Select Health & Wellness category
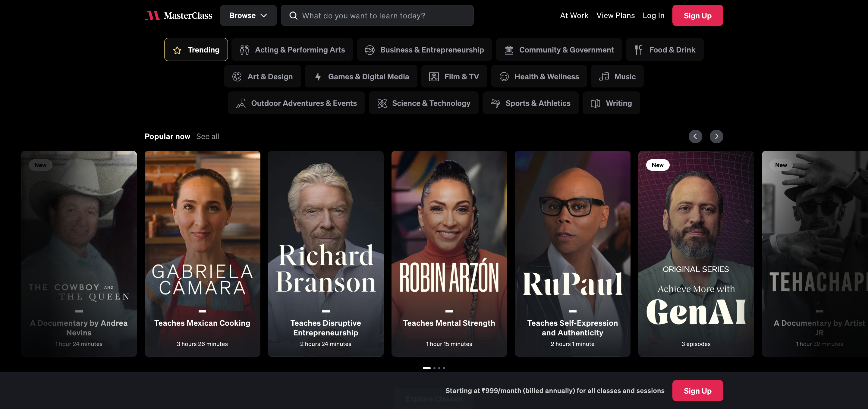 coord(539,77)
